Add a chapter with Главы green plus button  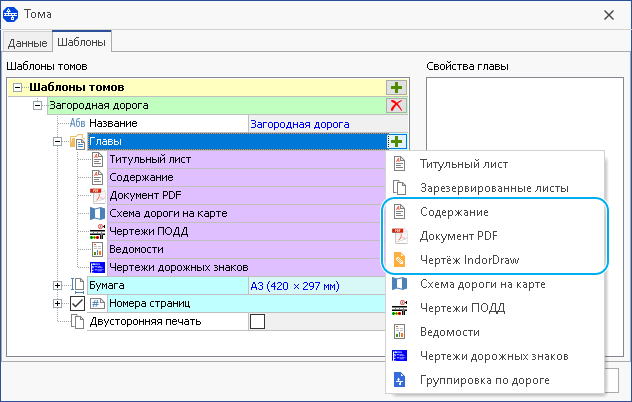tap(397, 142)
